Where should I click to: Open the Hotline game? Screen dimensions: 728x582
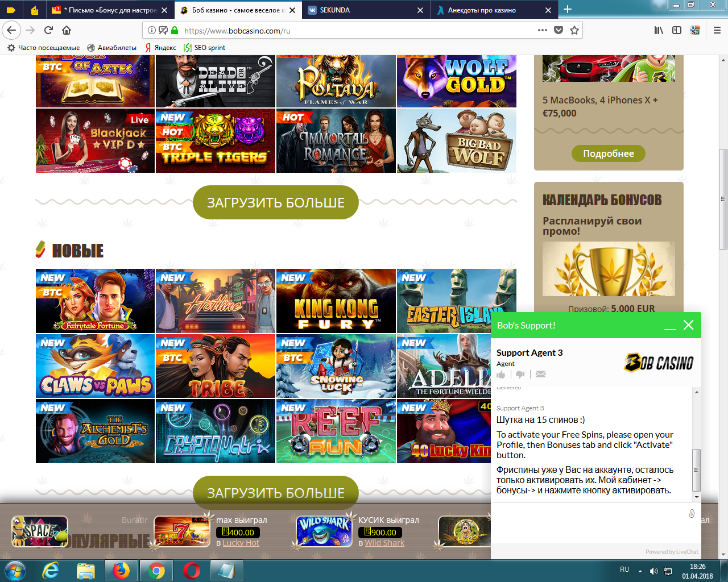(216, 301)
